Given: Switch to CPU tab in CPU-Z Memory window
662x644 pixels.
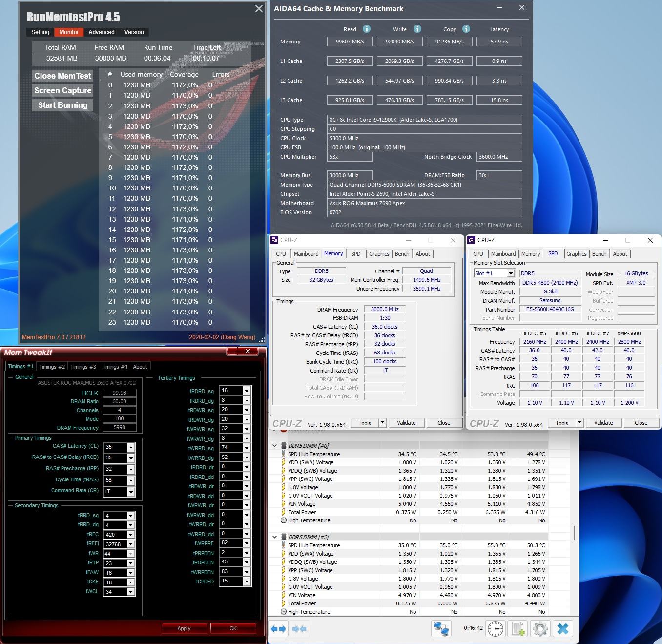Looking at the screenshot, I should pos(281,254).
